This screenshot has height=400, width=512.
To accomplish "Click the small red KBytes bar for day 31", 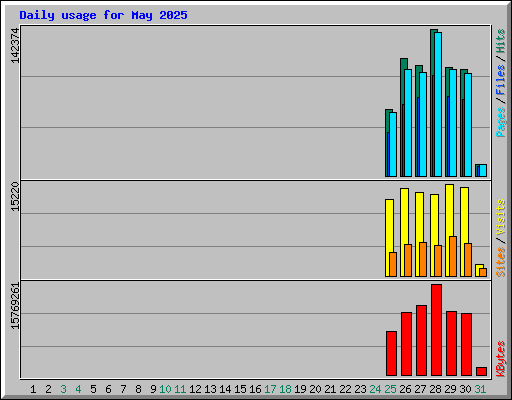I will point(481,372).
